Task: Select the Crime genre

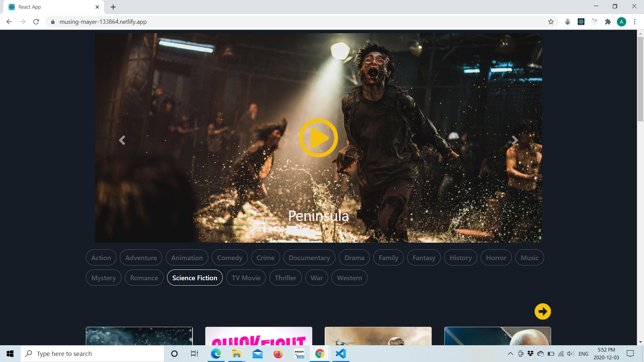Action: coord(265,258)
